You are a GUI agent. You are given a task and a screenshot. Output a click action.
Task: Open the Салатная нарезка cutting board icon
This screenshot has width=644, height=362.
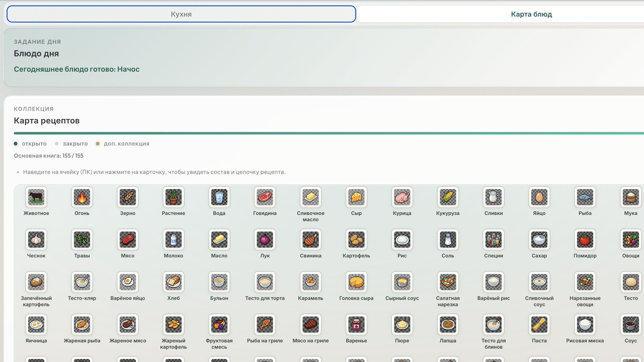point(448,282)
